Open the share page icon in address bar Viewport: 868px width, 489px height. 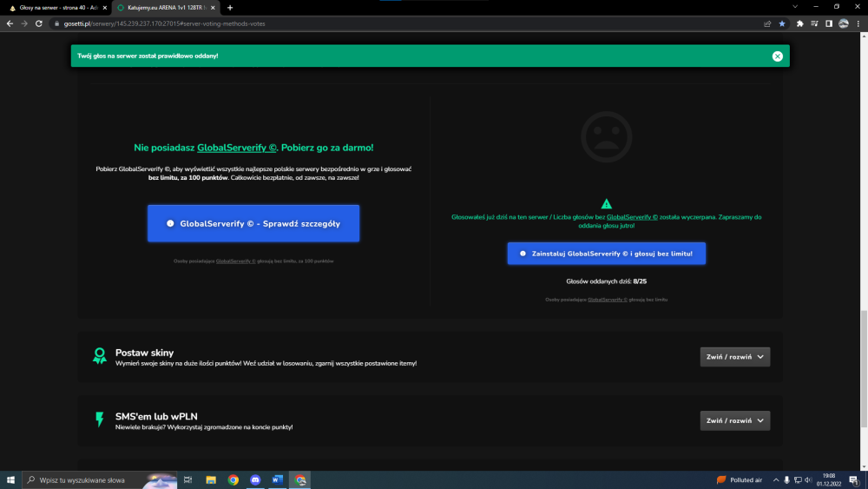tap(767, 23)
